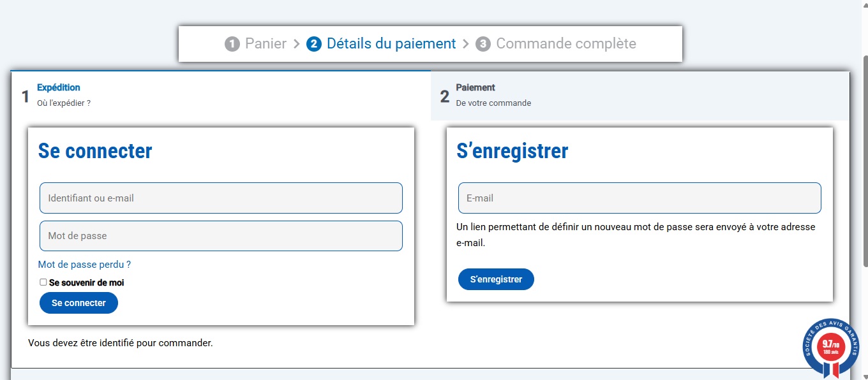Click the step 1 circle beside Panier
868x380 pixels.
click(232, 44)
